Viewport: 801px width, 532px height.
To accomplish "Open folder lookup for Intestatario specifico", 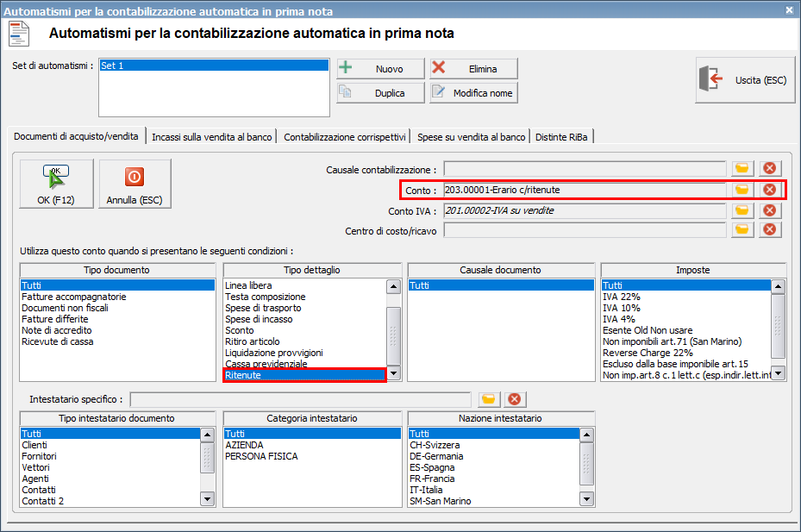I will click(488, 399).
